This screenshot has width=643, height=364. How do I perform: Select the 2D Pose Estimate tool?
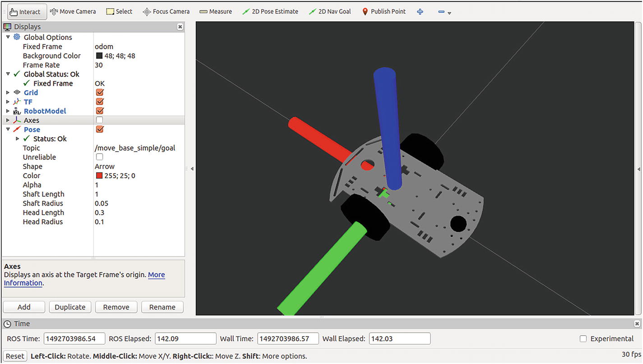coord(270,12)
